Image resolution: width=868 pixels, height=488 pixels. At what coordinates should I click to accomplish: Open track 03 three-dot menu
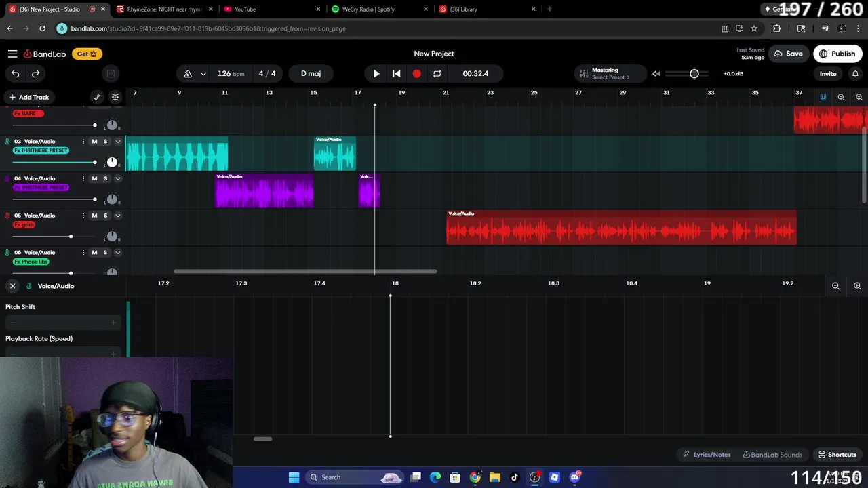(83, 142)
